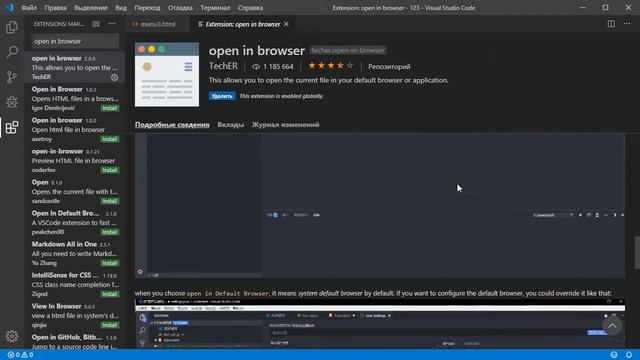This screenshot has width=640, height=360.
Task: Switch to the menu3.html editor tab
Action: [157, 24]
